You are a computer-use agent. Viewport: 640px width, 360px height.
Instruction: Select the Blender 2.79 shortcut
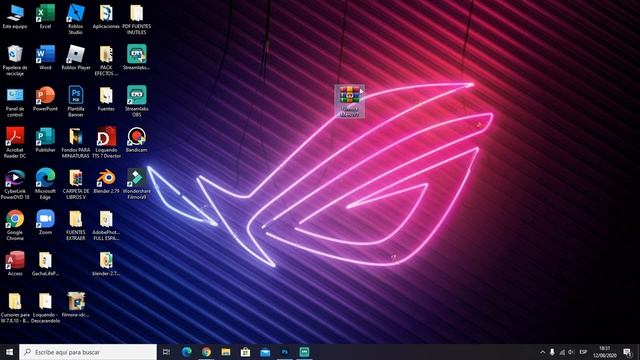tap(106, 182)
